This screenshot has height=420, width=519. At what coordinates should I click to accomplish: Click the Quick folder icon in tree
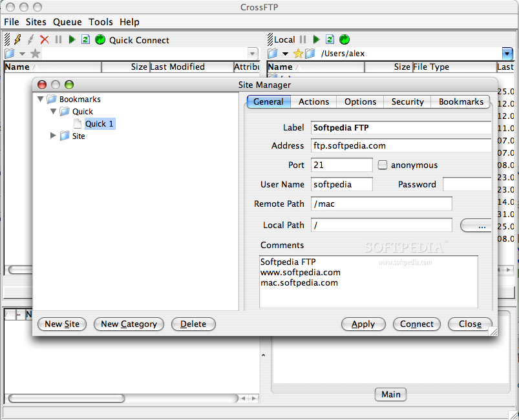coord(65,111)
